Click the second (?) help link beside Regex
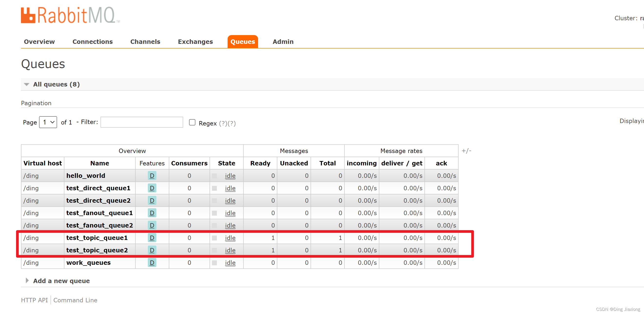 232,124
